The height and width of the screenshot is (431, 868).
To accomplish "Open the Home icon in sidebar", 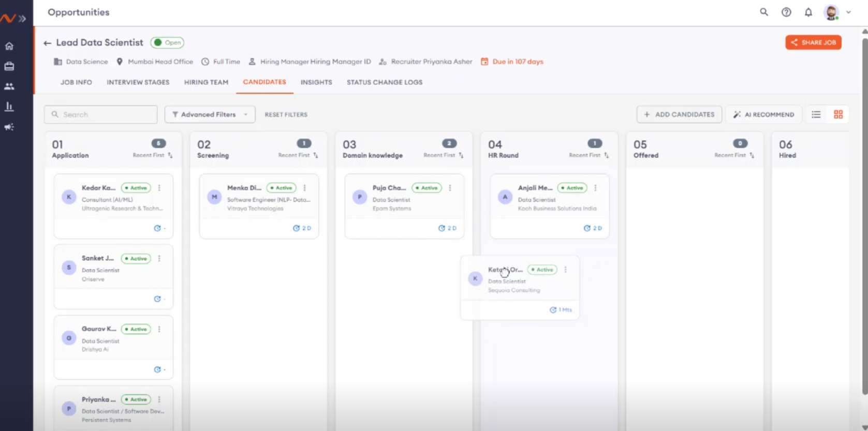I will [x=9, y=46].
